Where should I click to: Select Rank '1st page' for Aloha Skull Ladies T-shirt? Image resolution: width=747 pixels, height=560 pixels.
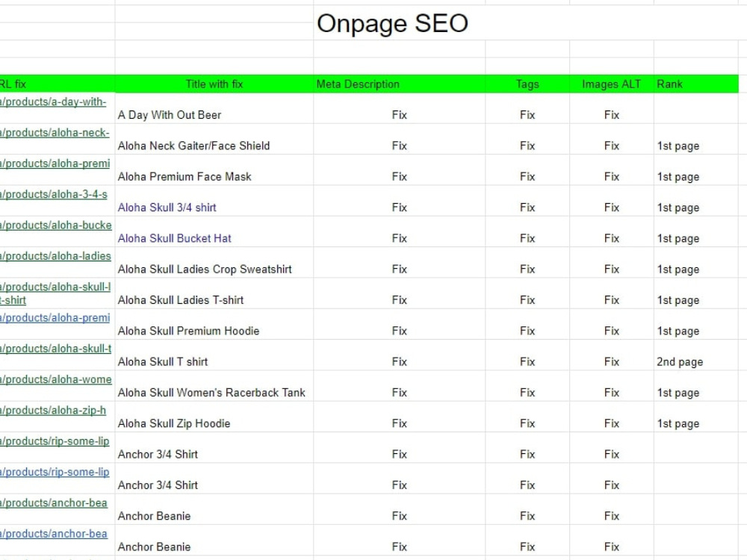coord(696,293)
